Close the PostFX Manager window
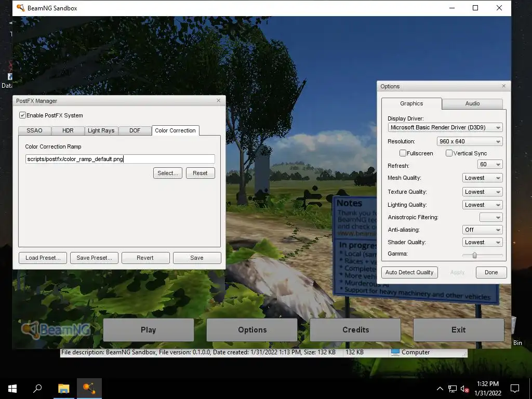 (219, 100)
